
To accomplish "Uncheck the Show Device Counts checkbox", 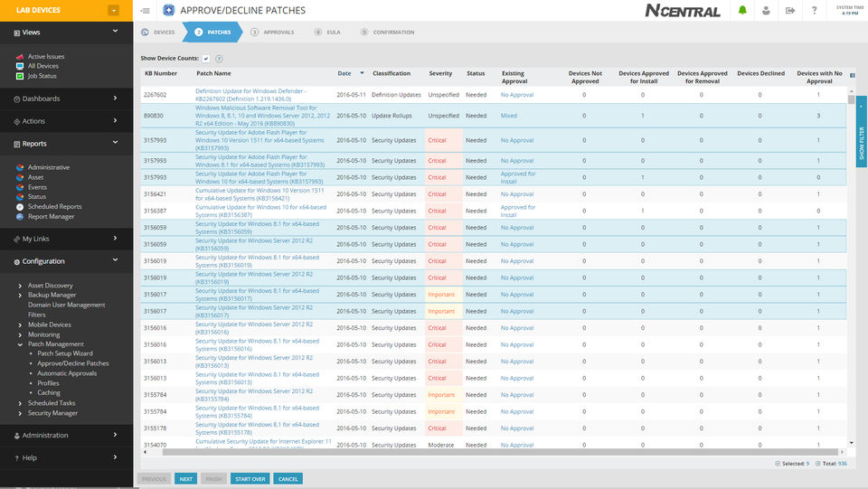I will coord(206,58).
